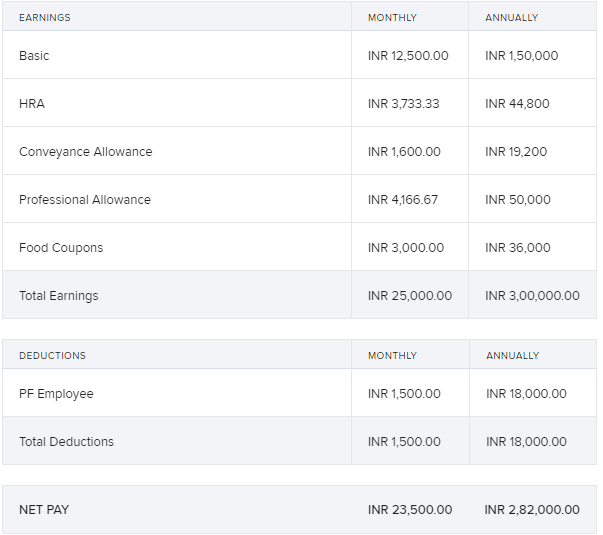Image resolution: width=603 pixels, height=535 pixels.
Task: Click ANNUALLY header in the Deductions table
Action: [513, 355]
